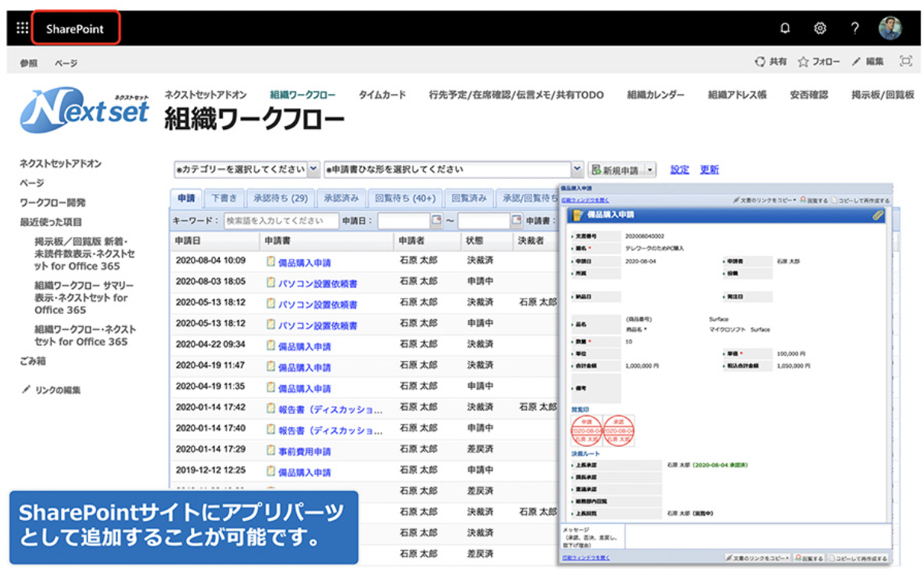924x569 pixels.
Task: Click the paperclip attachment icon in form
Action: coord(878,215)
